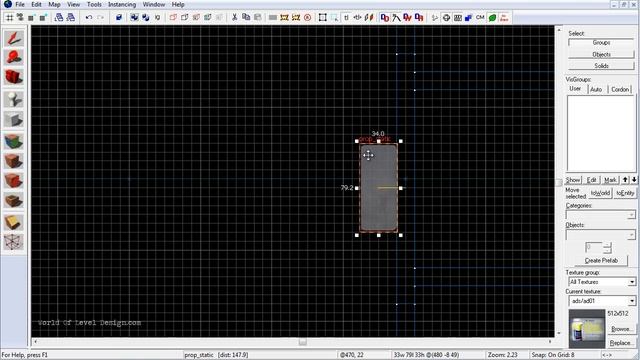Toggle radius culling red circle icon

click(x=307, y=18)
